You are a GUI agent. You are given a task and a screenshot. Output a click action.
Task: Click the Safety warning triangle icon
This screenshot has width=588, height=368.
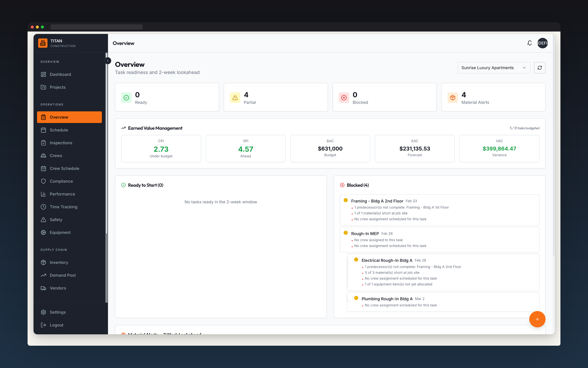43,219
